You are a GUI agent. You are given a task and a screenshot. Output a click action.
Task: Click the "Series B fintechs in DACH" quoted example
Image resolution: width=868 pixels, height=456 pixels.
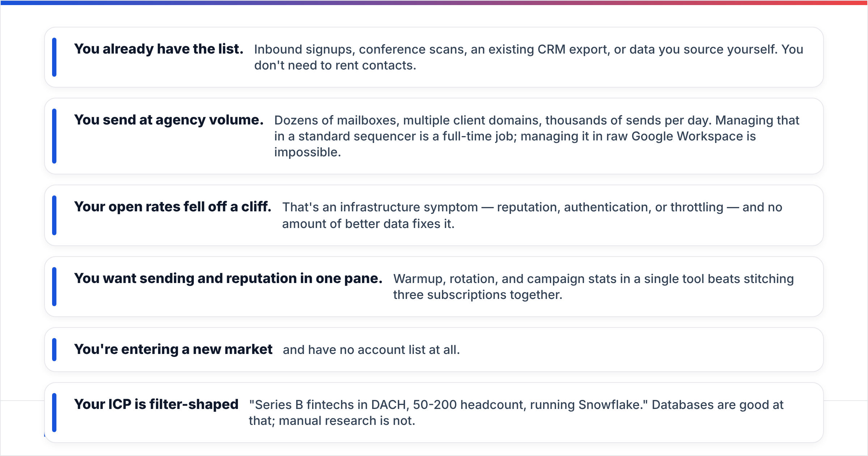pos(448,405)
